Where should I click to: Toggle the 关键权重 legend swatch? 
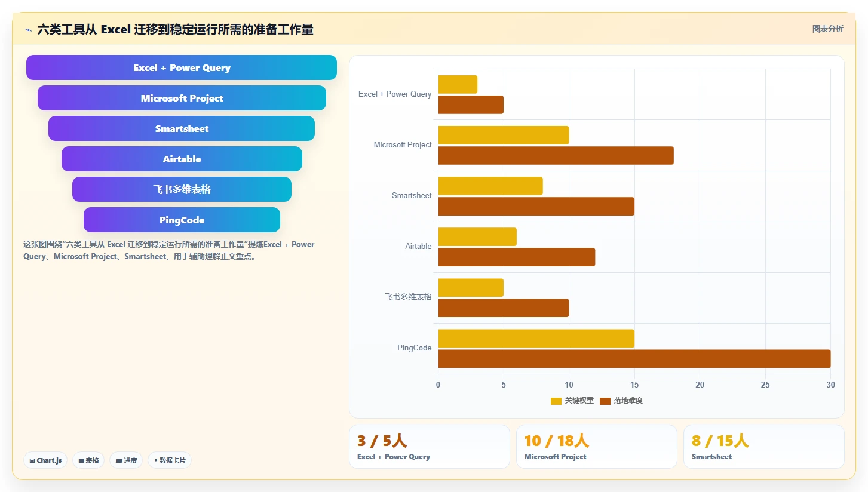[x=556, y=401]
